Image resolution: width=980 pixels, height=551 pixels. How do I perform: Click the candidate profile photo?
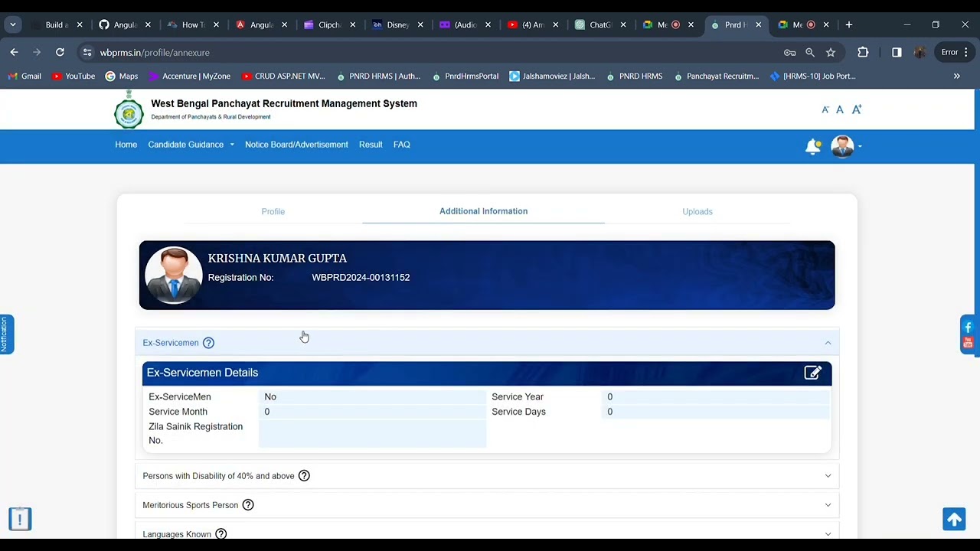(x=174, y=275)
